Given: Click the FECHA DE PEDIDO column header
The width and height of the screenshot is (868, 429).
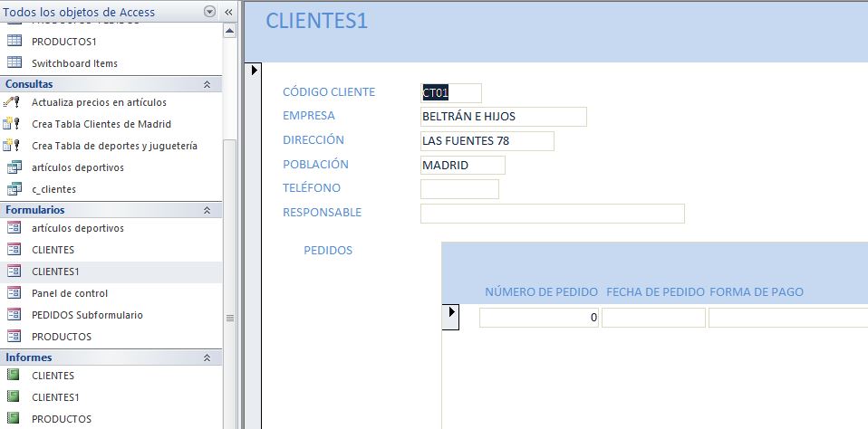Looking at the screenshot, I should 655,292.
